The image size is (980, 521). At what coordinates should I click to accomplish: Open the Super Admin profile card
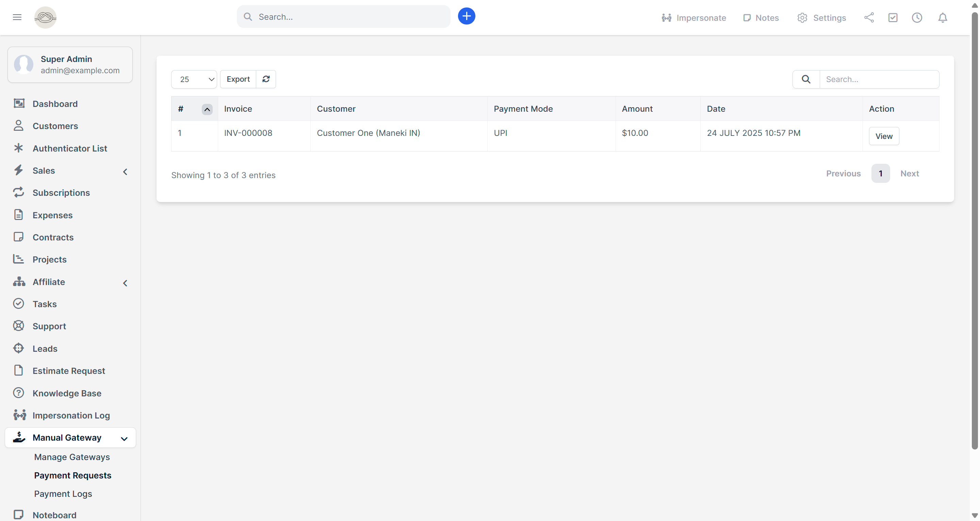pos(70,64)
